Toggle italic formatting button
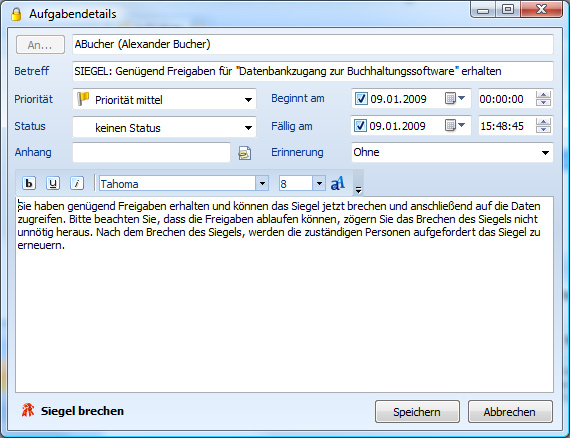The image size is (570, 438). (77, 183)
